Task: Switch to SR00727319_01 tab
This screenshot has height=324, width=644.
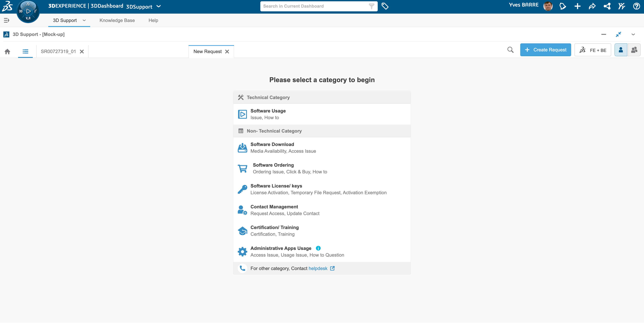Action: 58,51
